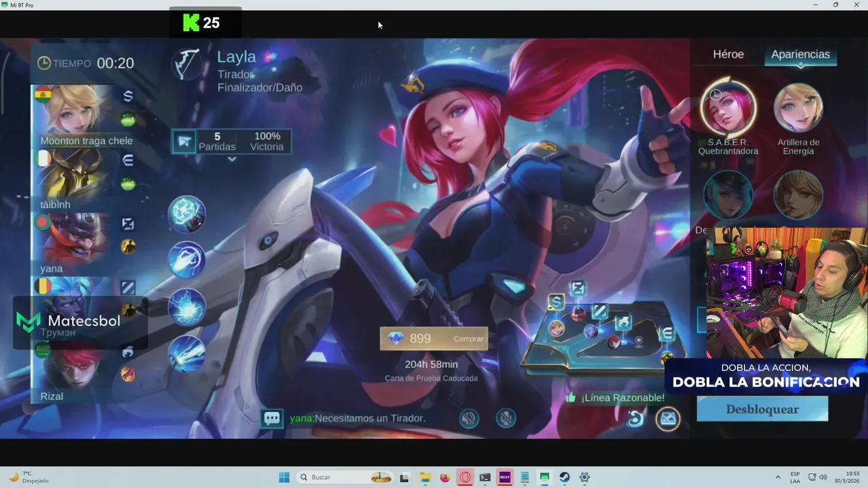Expand the stats panel chevron

[232, 159]
